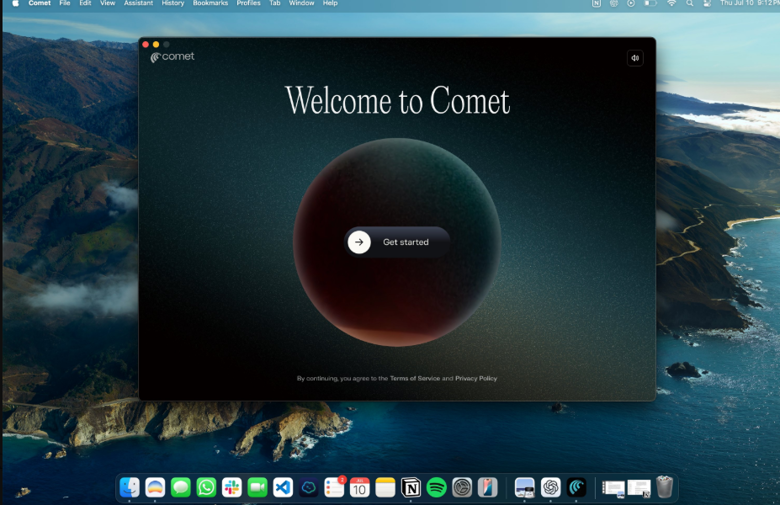The image size is (780, 505).
Task: Click the date and time in menu bar
Action: (749, 3)
